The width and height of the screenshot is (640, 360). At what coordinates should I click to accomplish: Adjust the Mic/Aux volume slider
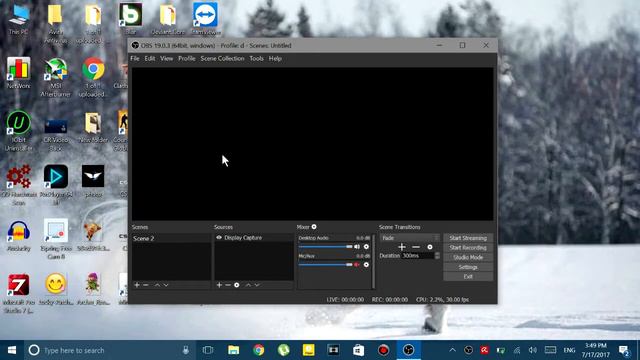[325, 264]
